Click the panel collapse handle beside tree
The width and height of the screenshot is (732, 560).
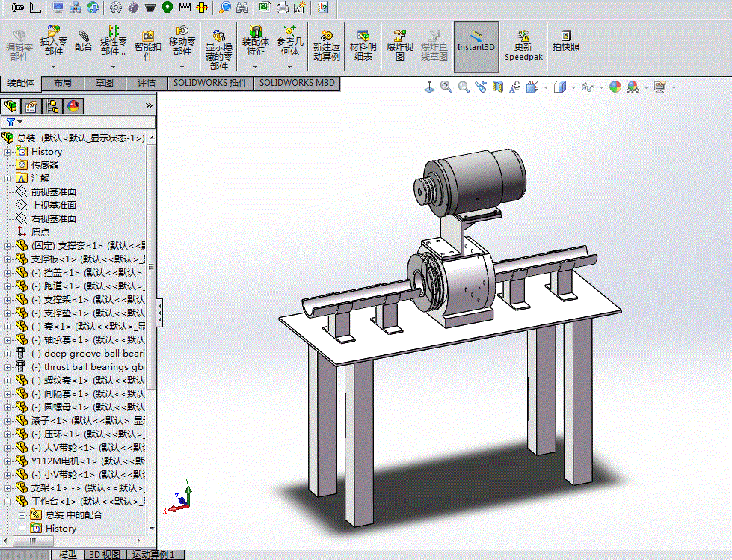[160, 313]
